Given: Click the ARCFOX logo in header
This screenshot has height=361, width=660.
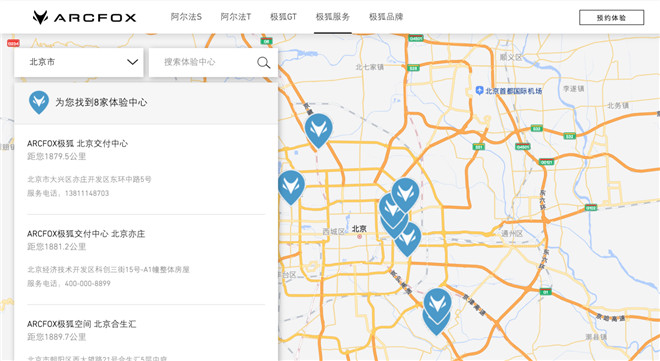Looking at the screenshot, I should click(x=84, y=17).
